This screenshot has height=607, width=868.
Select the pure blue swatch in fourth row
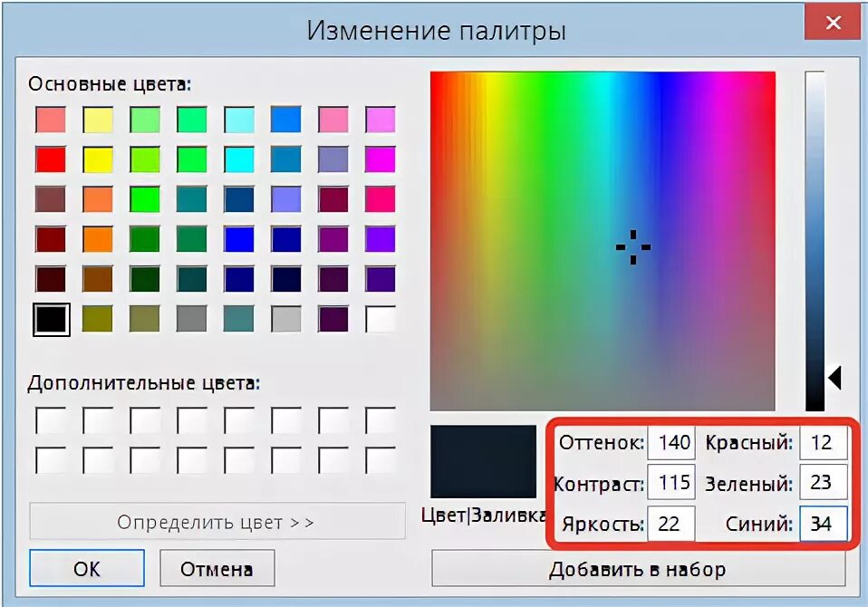point(239,239)
